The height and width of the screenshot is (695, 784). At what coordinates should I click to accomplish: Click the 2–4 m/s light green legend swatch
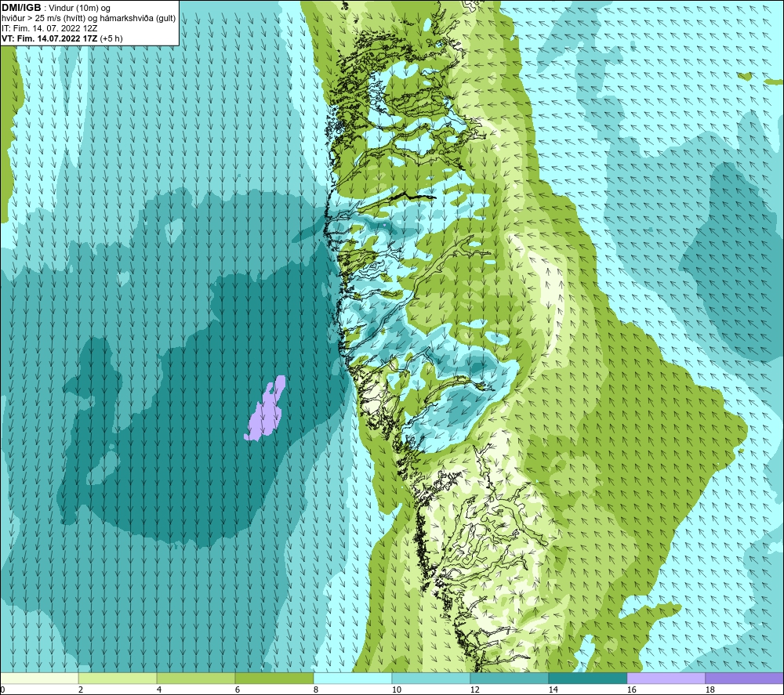point(118,678)
